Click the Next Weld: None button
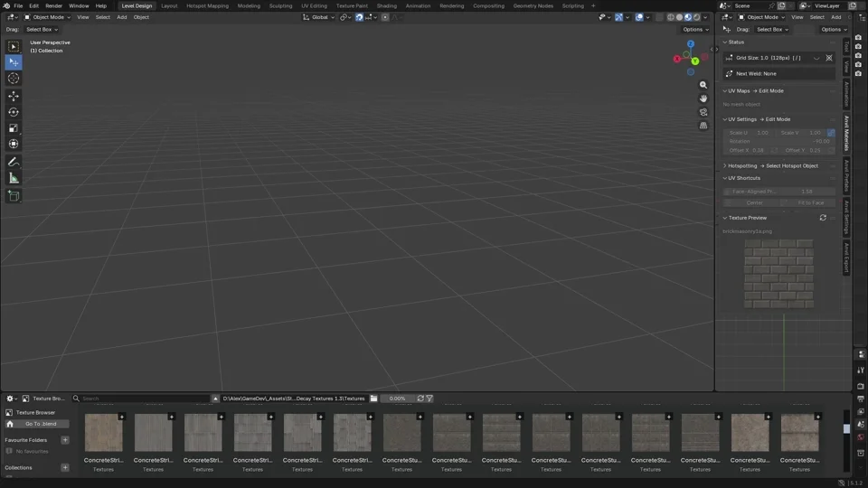The image size is (868, 488). 778,73
